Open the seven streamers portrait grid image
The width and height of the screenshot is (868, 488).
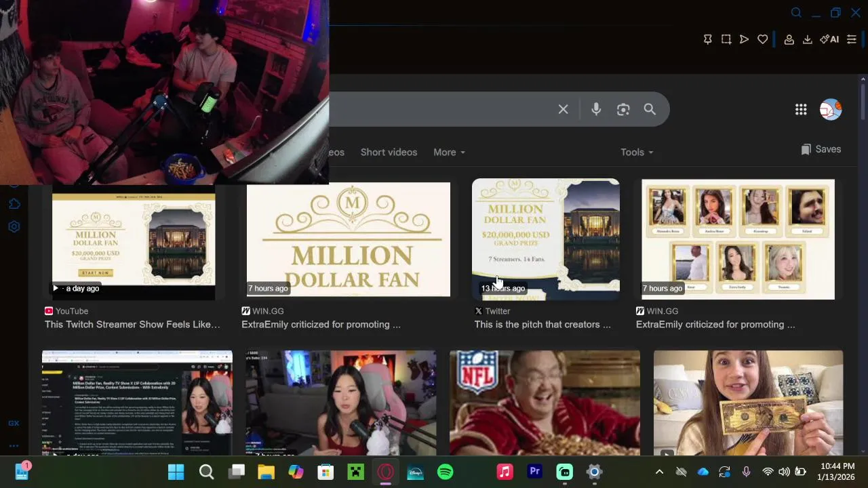738,239
